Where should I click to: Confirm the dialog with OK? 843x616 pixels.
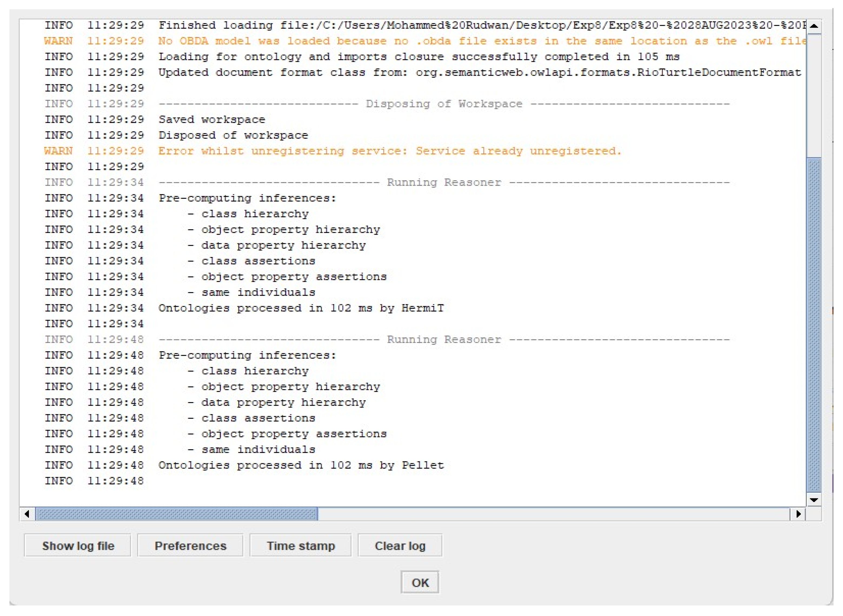[420, 582]
